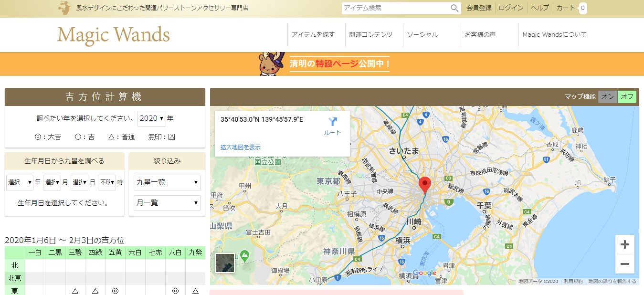Screen dimensions: 644x295
Task: Open the 清明の特設ページ公開中 banner
Action: pyautogui.click(x=339, y=64)
